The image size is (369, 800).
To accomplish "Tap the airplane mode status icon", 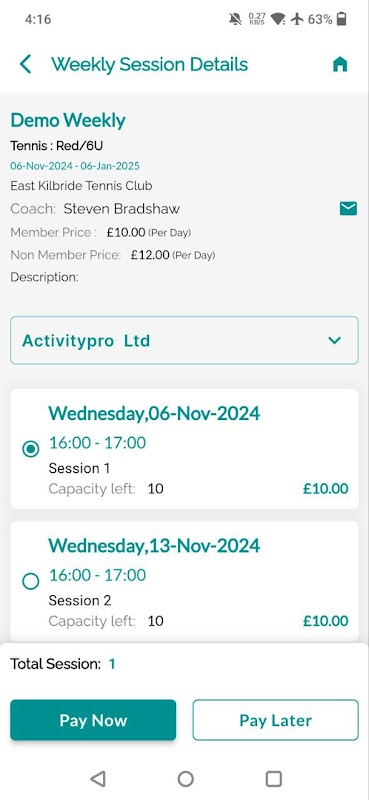I will 298,19.
